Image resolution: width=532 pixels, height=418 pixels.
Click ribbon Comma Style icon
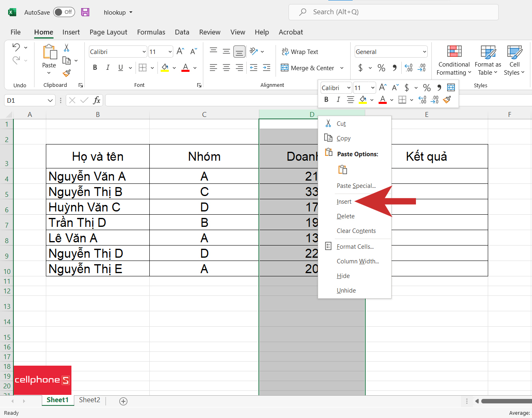pyautogui.click(x=394, y=68)
